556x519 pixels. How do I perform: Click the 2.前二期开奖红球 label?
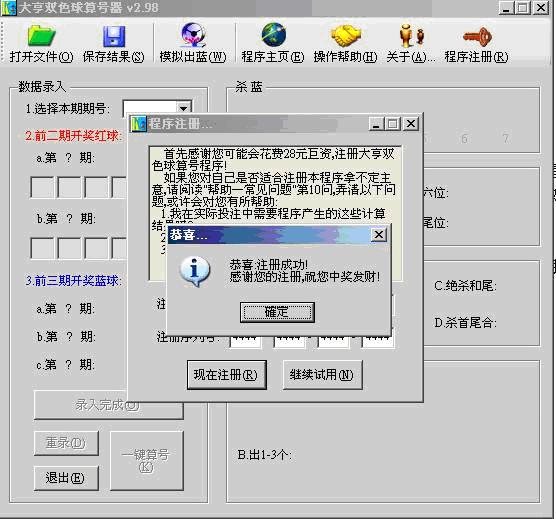pos(73,135)
